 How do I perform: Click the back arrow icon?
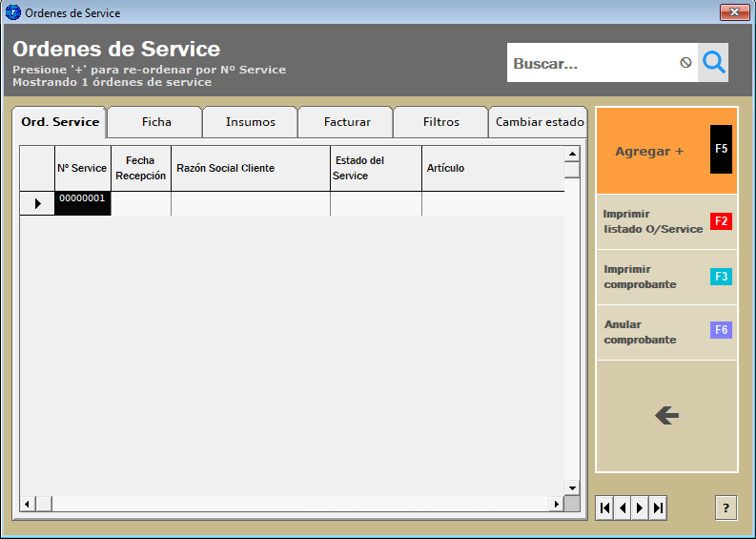tap(666, 415)
